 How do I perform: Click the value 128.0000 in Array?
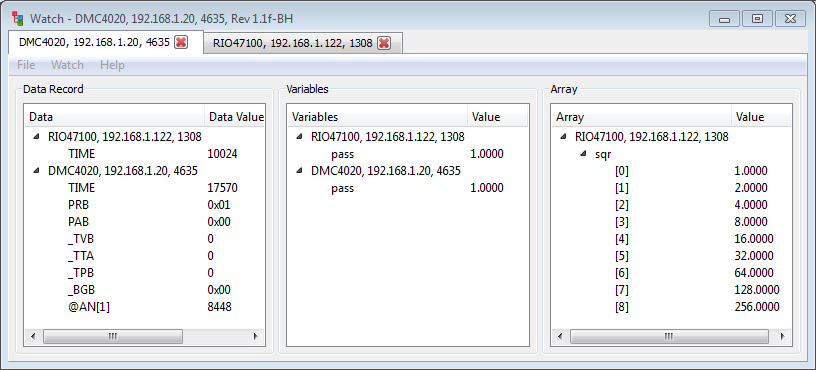pyautogui.click(x=757, y=290)
